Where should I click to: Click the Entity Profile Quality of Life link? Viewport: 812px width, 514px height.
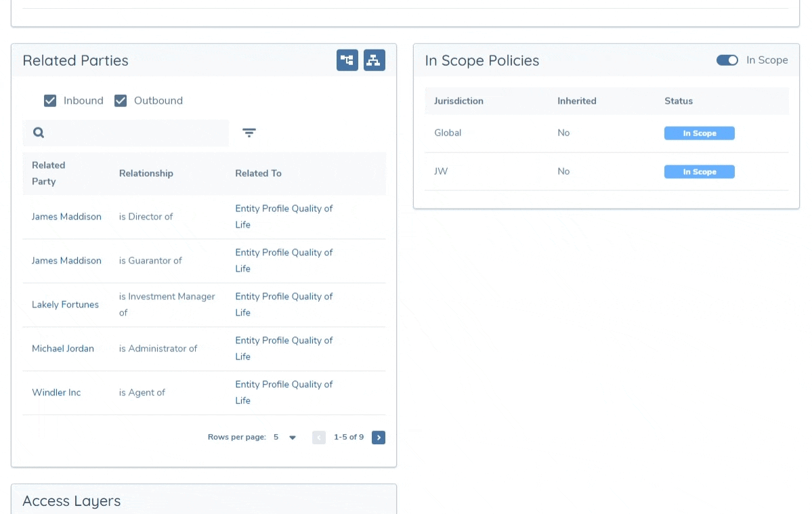point(284,216)
